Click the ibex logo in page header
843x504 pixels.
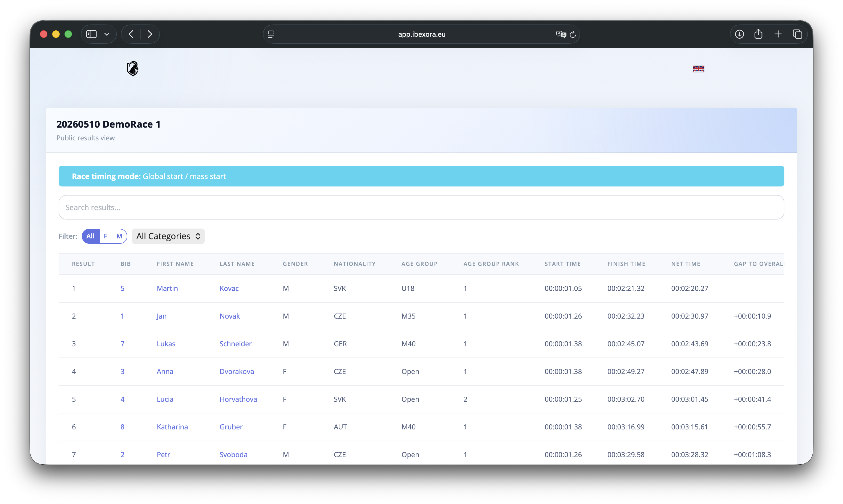[132, 69]
